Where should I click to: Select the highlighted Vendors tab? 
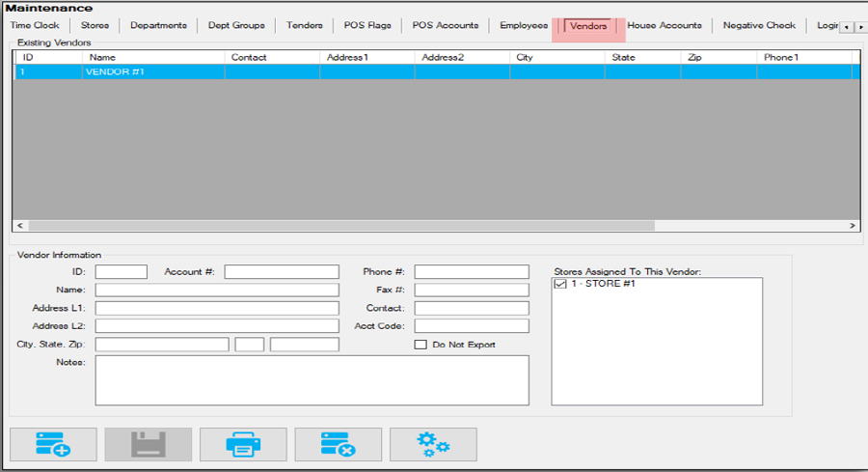coord(588,26)
